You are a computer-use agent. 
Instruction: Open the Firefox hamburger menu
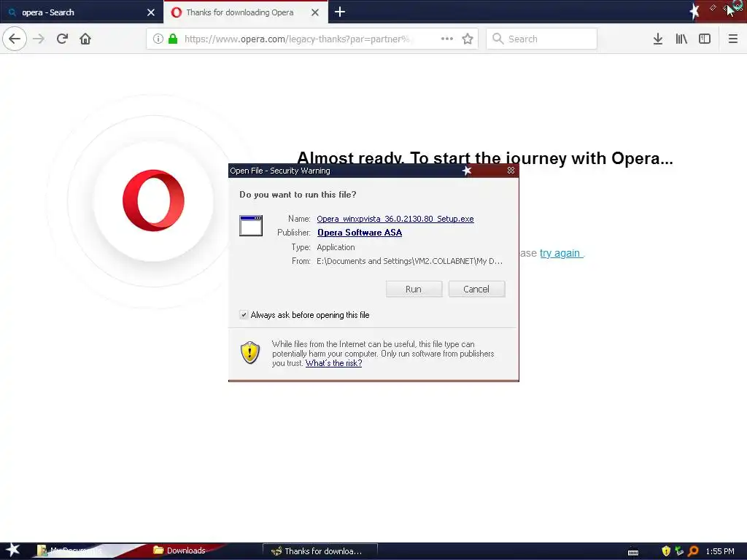coord(732,39)
